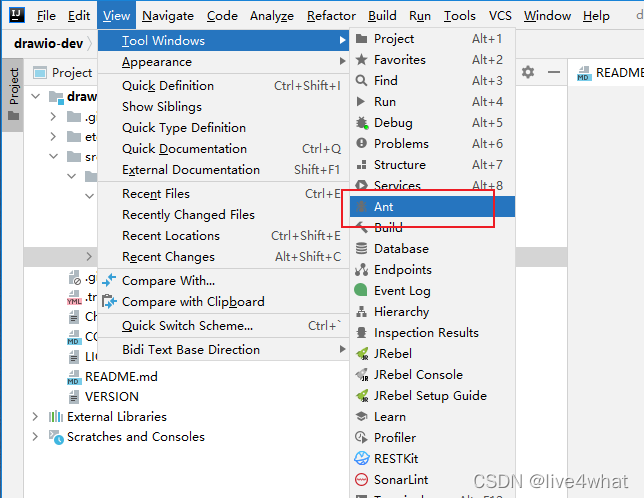The image size is (644, 498).
Task: Click the SonarLint red icon
Action: 361,479
